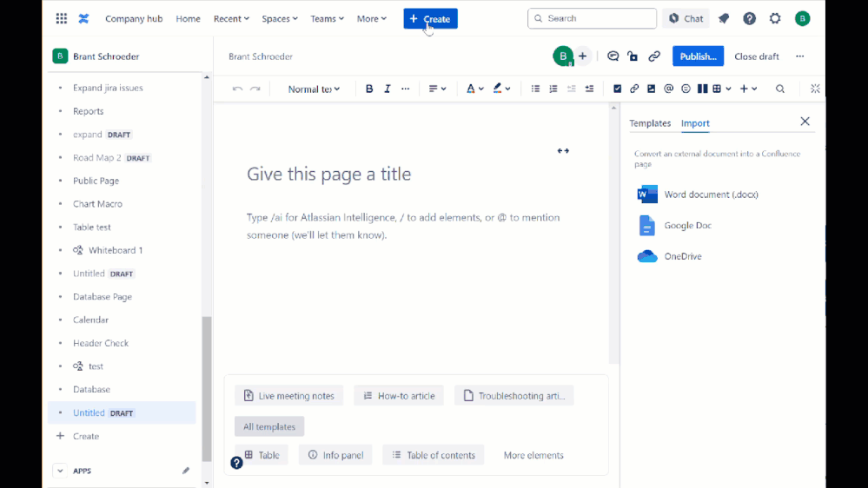Collapse the APPS section chevron
The width and height of the screenshot is (868, 488).
click(60, 471)
